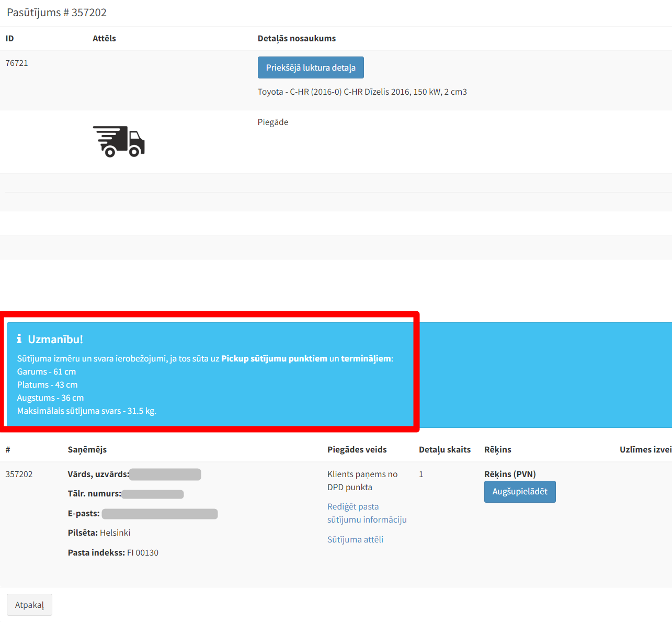This screenshot has height=622, width=672.
Task: Select part ID 76721
Action: 17,63
